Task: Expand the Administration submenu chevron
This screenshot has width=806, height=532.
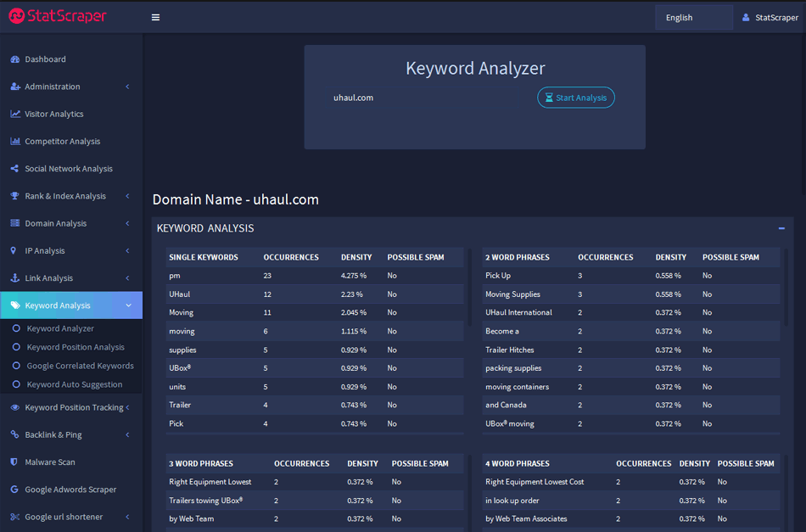Action: click(127, 87)
